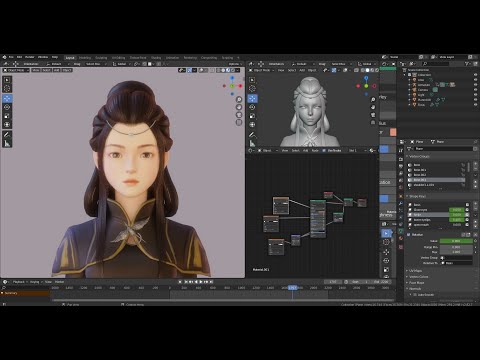Adjust the shape key Value slider
The width and height of the screenshot is (480, 360).
(x=456, y=241)
